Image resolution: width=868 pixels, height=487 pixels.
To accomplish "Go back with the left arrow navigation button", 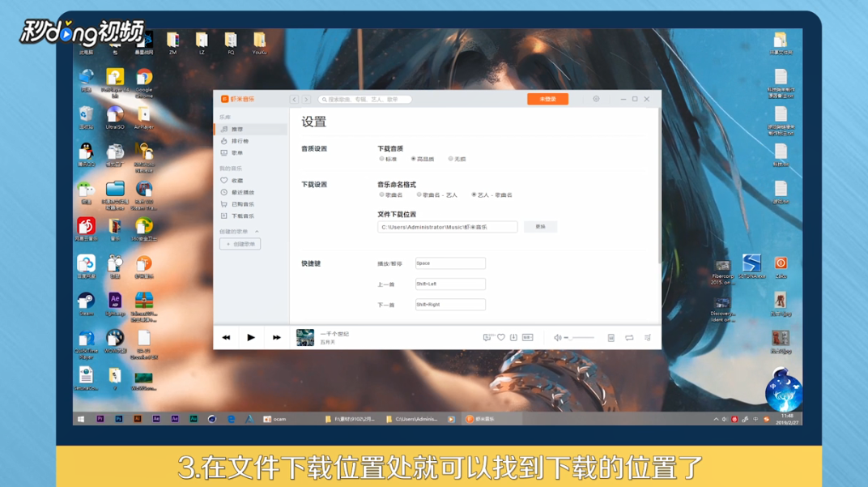I will click(294, 99).
